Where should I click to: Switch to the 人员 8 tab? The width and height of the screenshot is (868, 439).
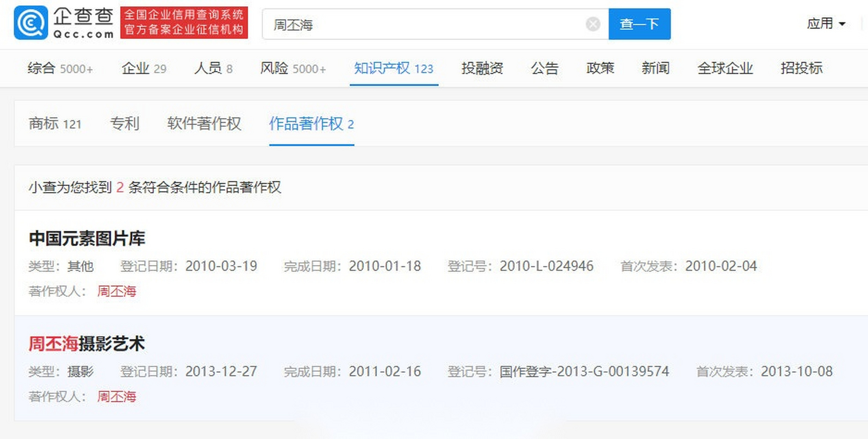coord(213,68)
